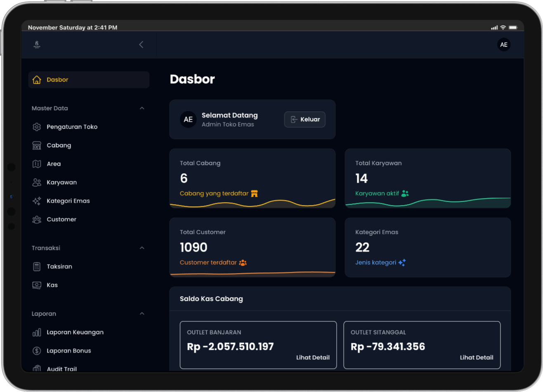Click Lihat Detail for Outlet Banjaran
This screenshot has width=543, height=392.
click(x=313, y=357)
